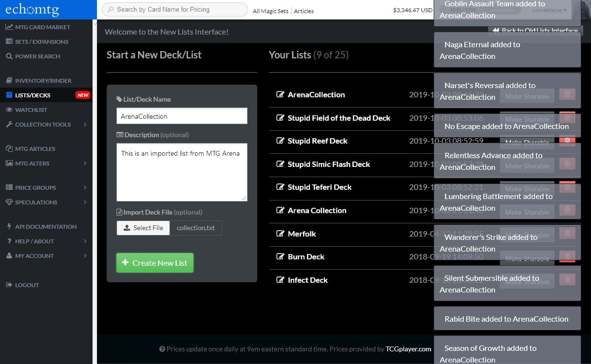The image size is (591, 364).
Task: Expand the MTG Alters submenu chevron
Action: coord(85,164)
